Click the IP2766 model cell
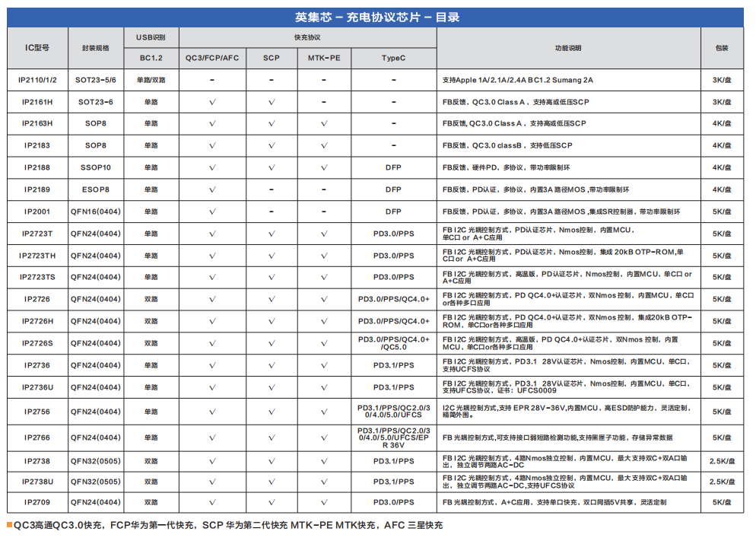The height and width of the screenshot is (544, 756). 37,438
